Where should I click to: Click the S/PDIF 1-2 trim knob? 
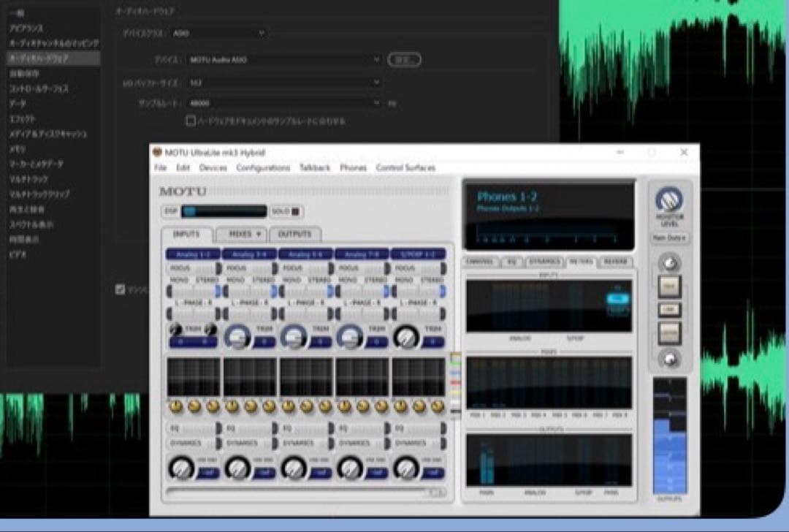[x=405, y=335]
